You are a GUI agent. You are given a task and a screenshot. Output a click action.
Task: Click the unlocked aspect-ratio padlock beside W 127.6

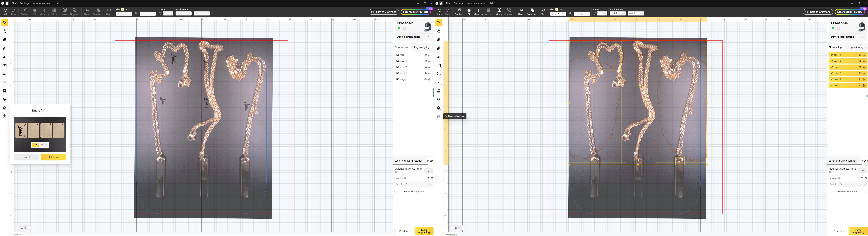click(570, 14)
